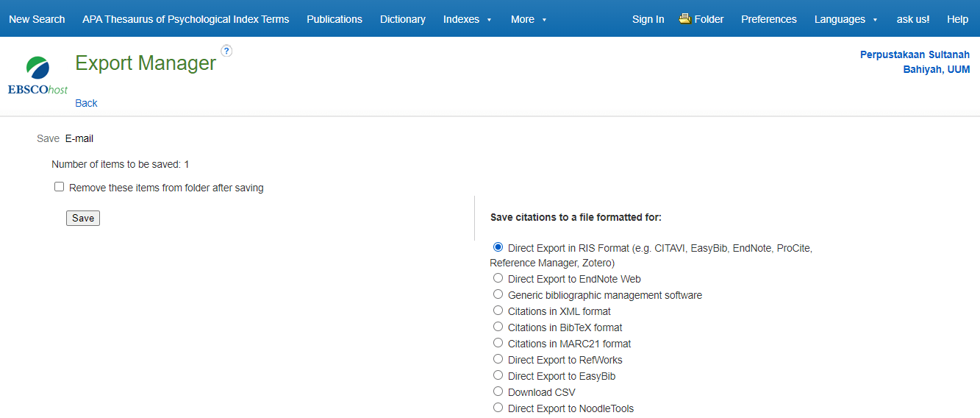Check 'Remove these items from folder after saving'
Viewport: 980px width, 418px height.
click(60, 187)
